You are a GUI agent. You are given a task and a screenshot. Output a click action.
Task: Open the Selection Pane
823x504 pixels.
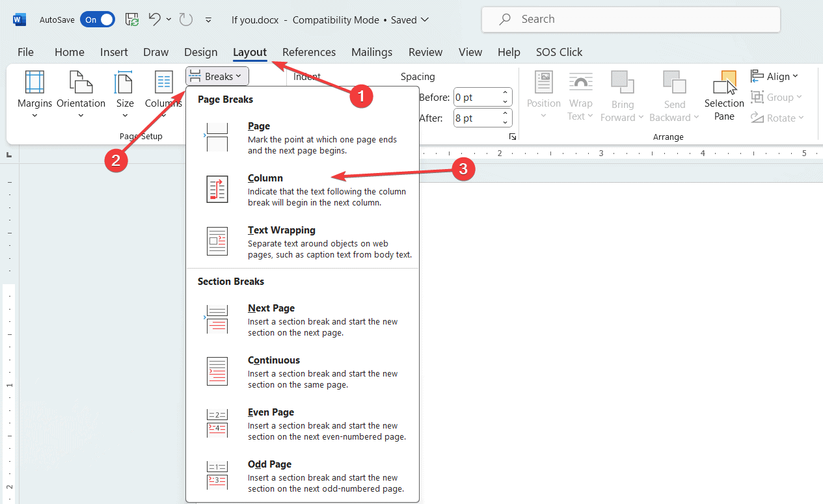pos(724,96)
